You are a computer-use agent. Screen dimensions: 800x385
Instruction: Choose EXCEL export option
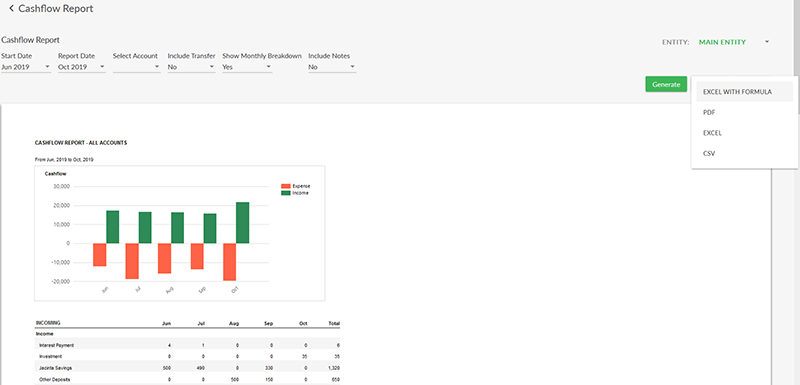click(x=744, y=133)
